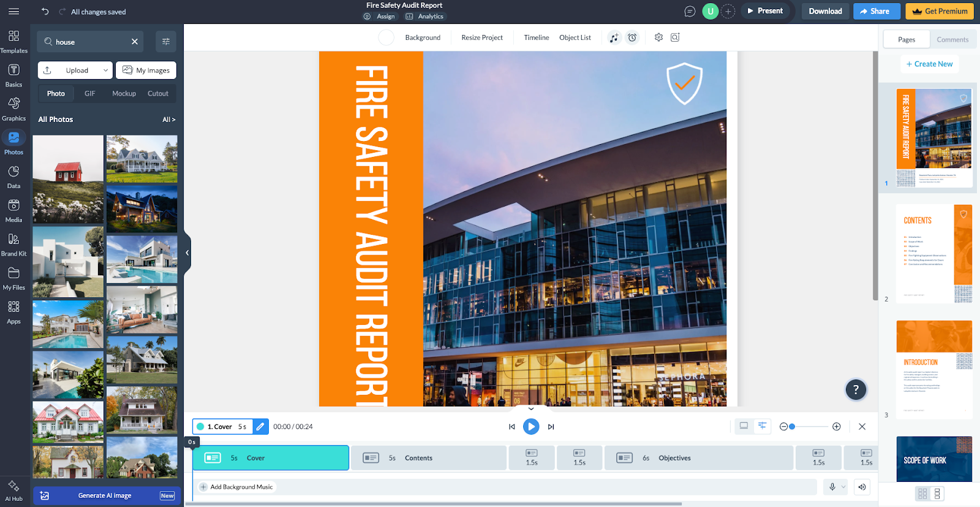Screen dimensions: 980x507
Task: Open the comment bubble icon in header
Action: pos(690,11)
